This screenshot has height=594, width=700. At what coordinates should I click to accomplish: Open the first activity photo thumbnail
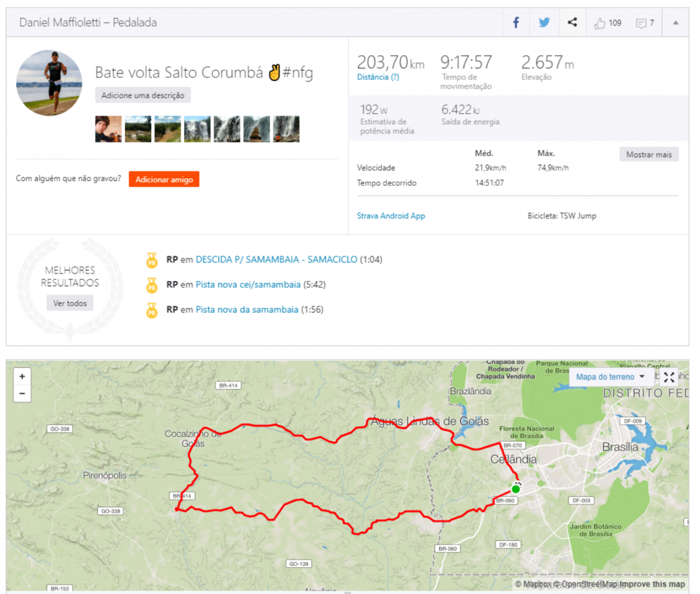click(x=108, y=129)
